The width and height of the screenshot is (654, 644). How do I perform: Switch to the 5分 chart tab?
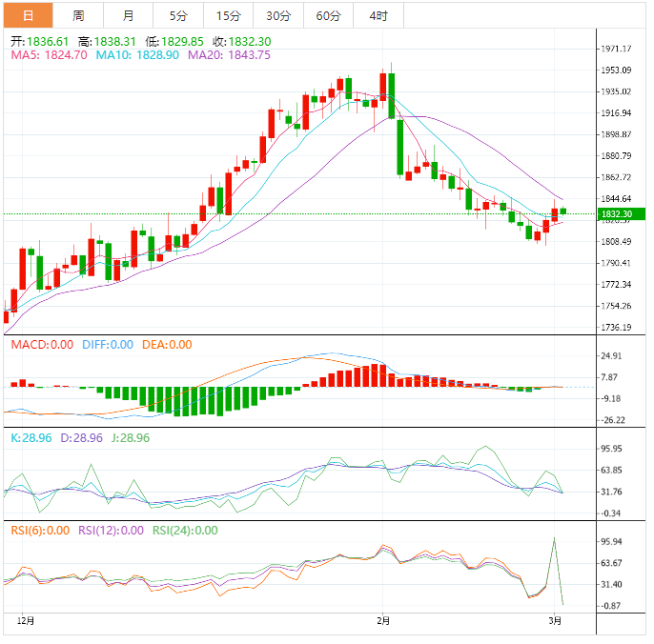[178, 16]
